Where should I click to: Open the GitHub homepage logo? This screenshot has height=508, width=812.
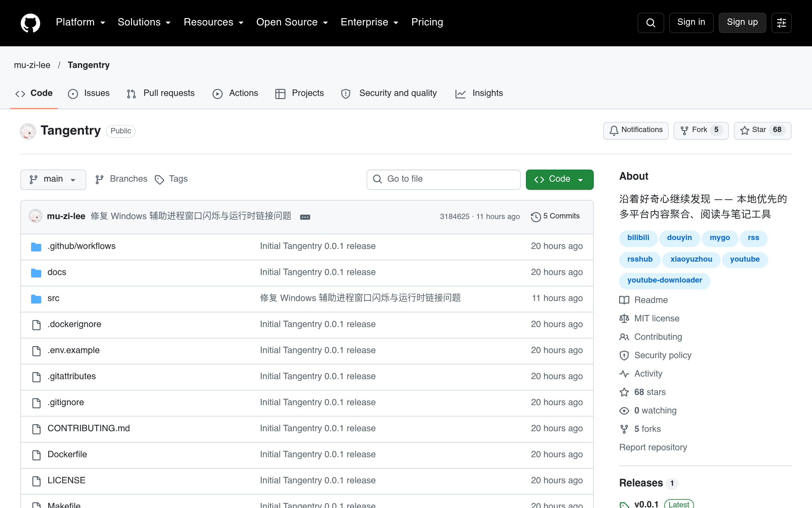click(30, 23)
